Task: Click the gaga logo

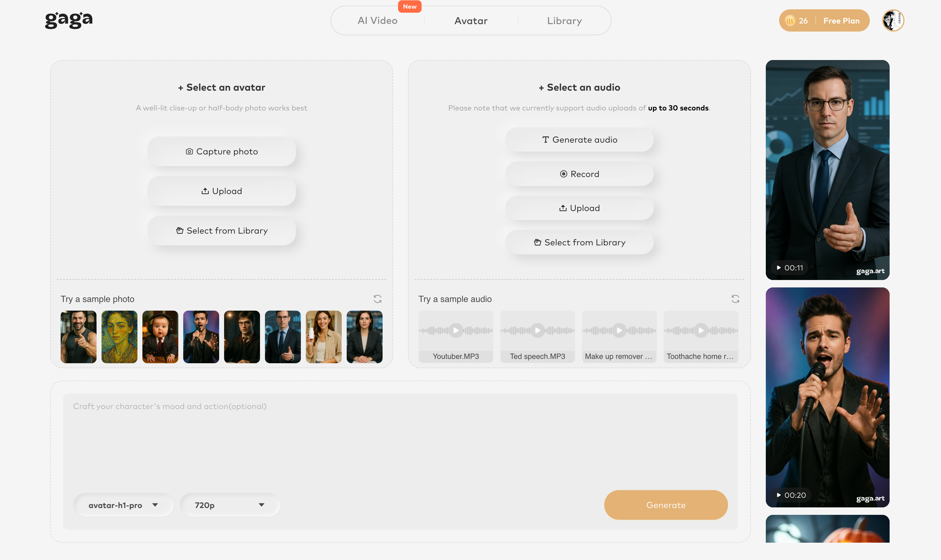Action: coord(69,19)
